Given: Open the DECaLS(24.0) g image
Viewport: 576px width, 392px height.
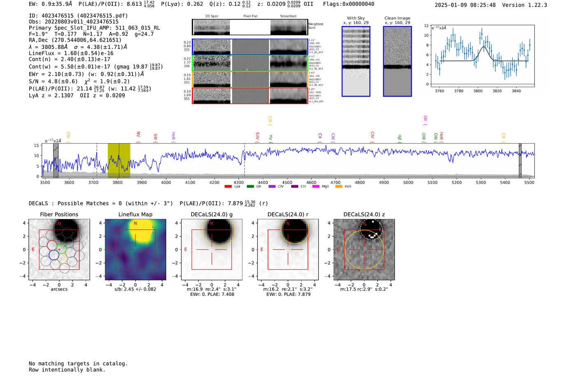Looking at the screenshot, I should [x=211, y=249].
